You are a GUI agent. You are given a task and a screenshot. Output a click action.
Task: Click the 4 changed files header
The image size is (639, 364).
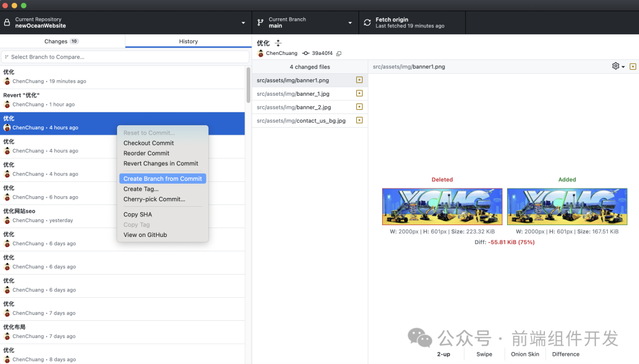click(309, 67)
